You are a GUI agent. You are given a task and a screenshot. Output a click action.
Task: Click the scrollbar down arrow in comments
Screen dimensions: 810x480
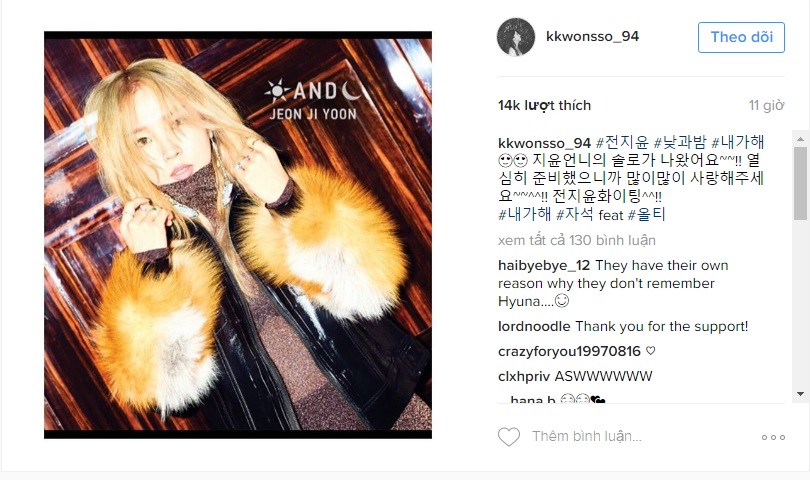(800, 394)
